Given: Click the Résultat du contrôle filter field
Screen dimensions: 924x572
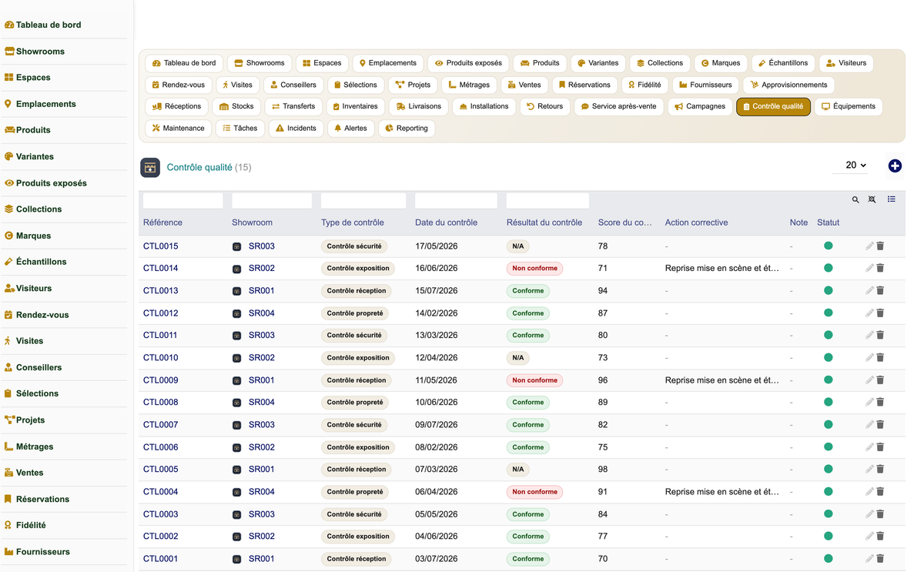Looking at the screenshot, I should 547,201.
